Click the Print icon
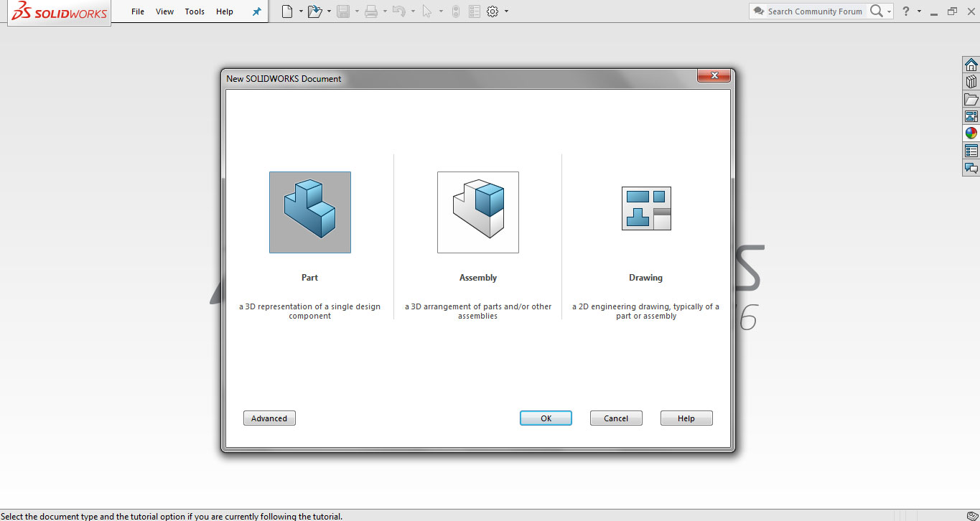 [371, 11]
